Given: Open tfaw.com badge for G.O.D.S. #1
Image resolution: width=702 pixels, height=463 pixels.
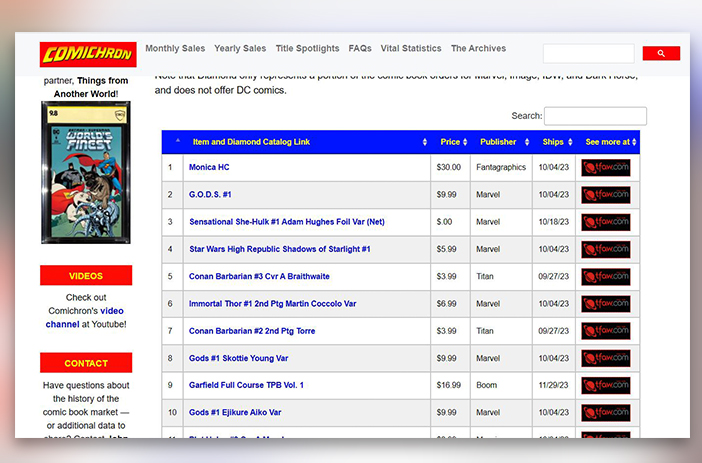Looking at the screenshot, I should (606, 195).
